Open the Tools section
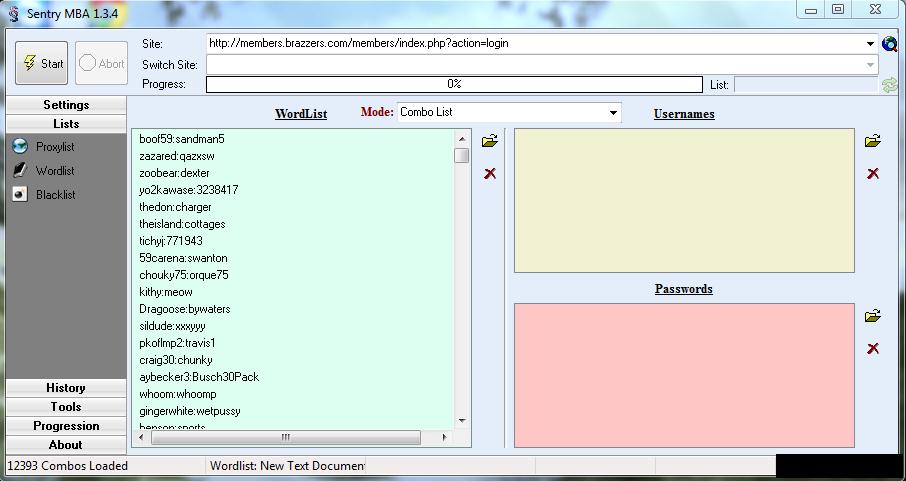 [x=66, y=407]
